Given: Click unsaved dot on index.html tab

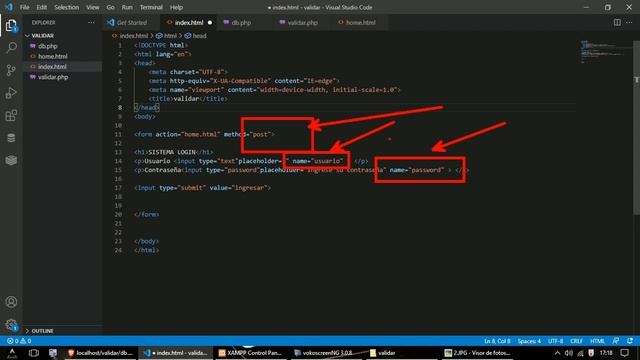Looking at the screenshot, I should click(x=210, y=22).
